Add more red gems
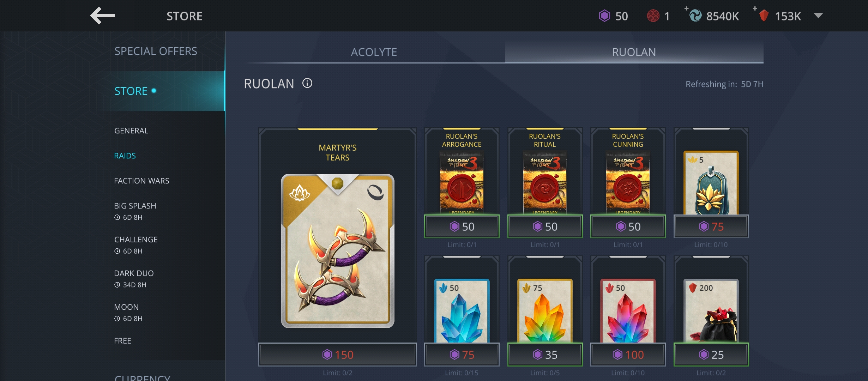 755,8
